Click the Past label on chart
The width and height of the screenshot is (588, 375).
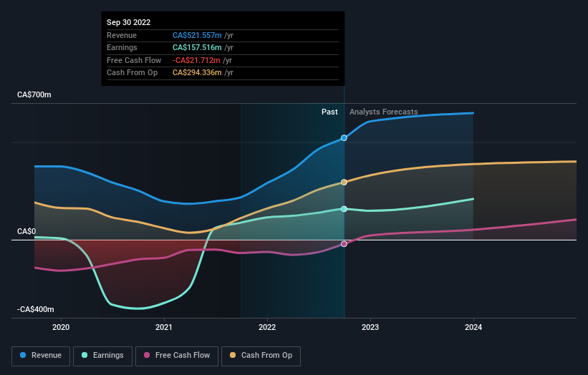pos(329,112)
